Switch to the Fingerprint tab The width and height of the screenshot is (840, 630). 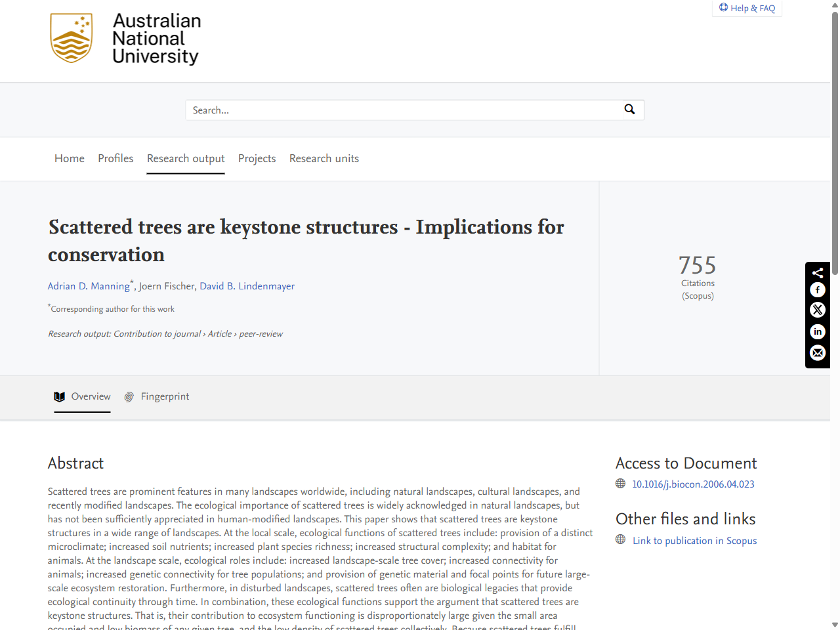pyautogui.click(x=165, y=396)
